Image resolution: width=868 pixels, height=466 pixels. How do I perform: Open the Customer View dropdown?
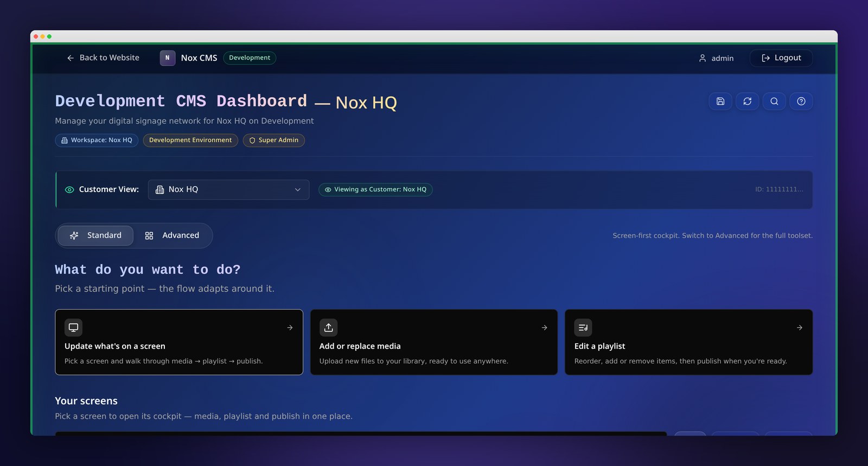[x=228, y=190]
